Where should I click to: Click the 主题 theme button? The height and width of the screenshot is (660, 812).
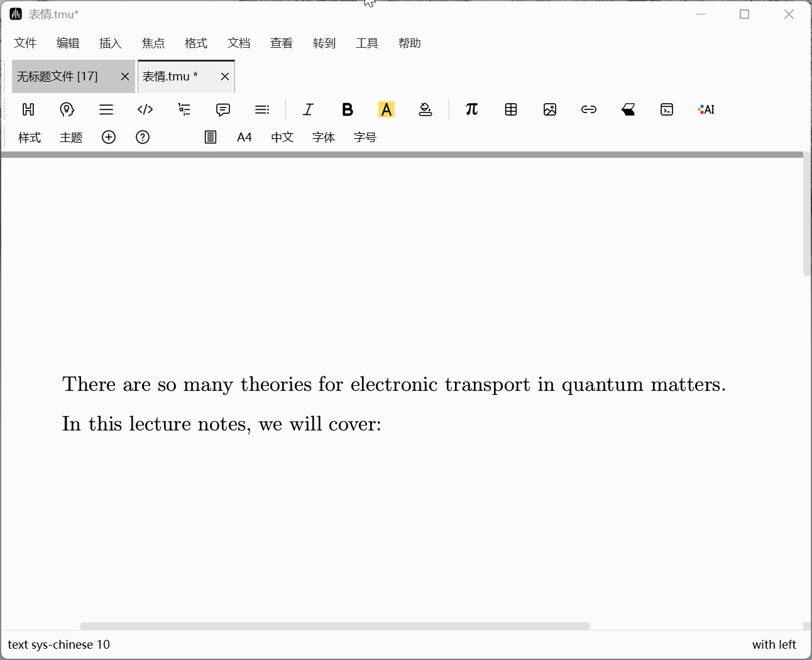71,137
